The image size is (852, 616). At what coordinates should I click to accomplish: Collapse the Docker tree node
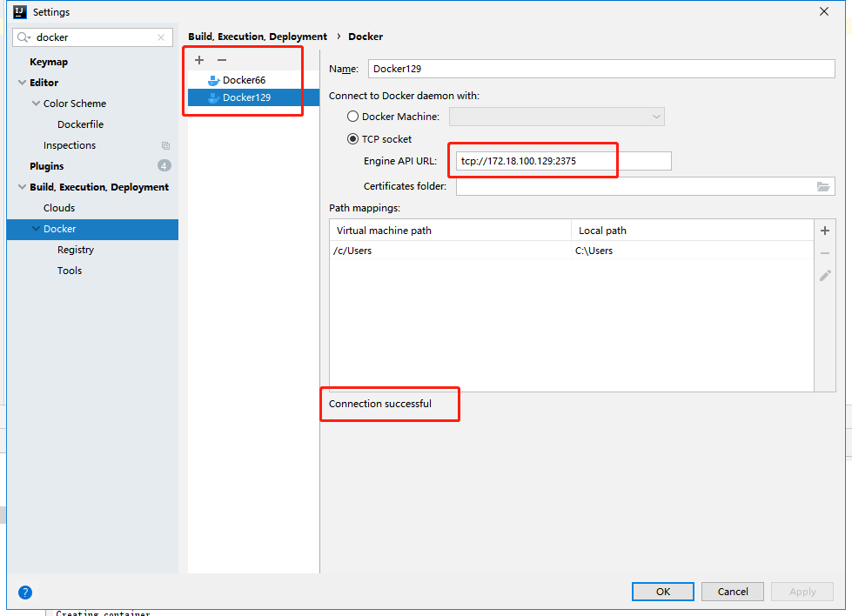pyautogui.click(x=36, y=229)
